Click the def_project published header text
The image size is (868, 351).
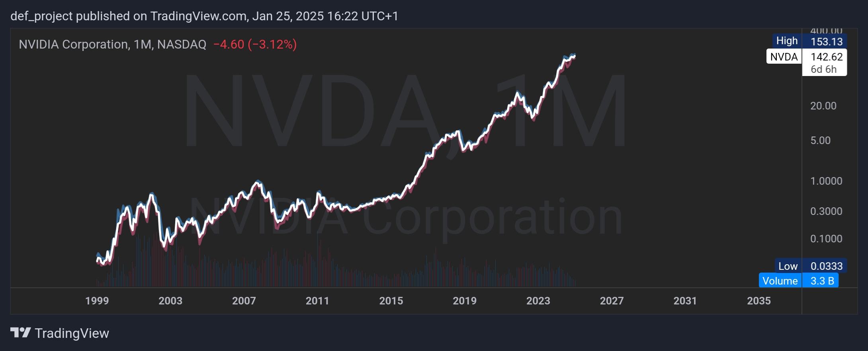[x=204, y=16]
